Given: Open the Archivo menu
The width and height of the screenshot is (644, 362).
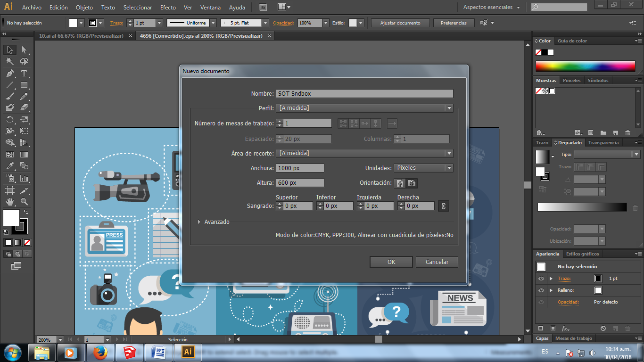Looking at the screenshot, I should 32,8.
